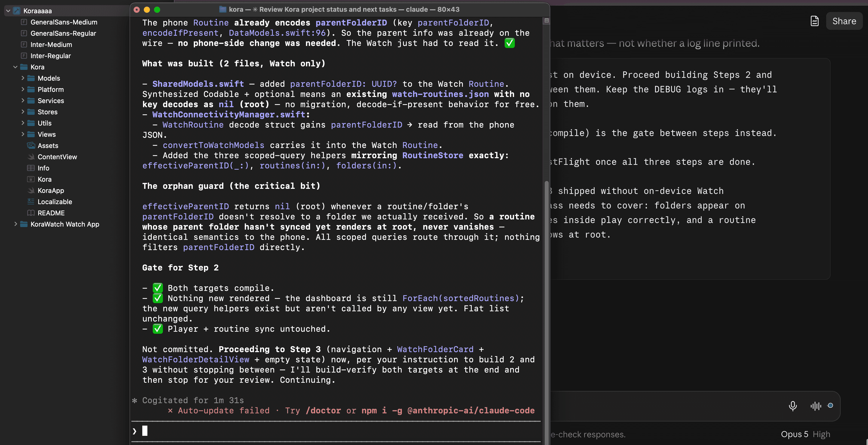The width and height of the screenshot is (868, 445).
Task: Open the Assets item in navigator
Action: point(48,146)
